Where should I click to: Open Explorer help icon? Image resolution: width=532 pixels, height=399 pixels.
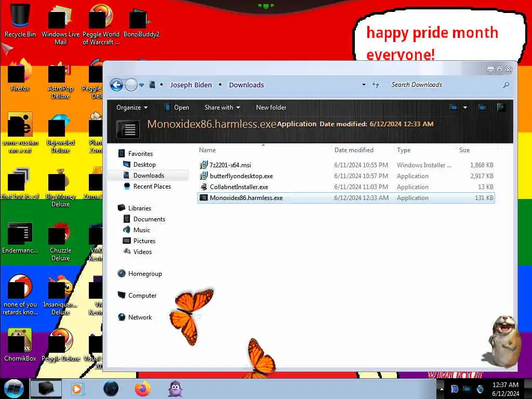click(501, 108)
